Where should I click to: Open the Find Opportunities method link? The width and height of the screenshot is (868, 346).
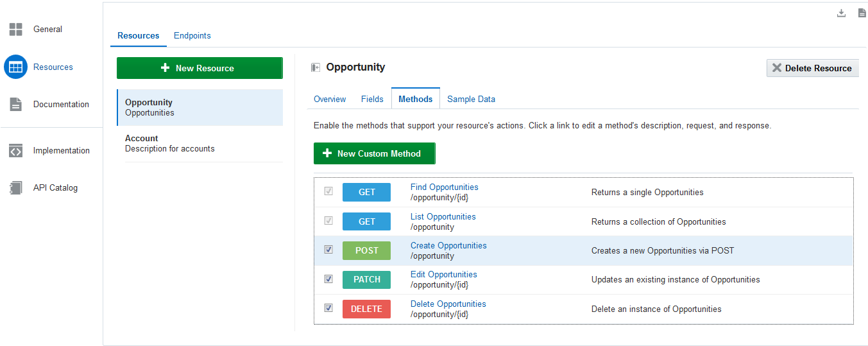tap(444, 187)
